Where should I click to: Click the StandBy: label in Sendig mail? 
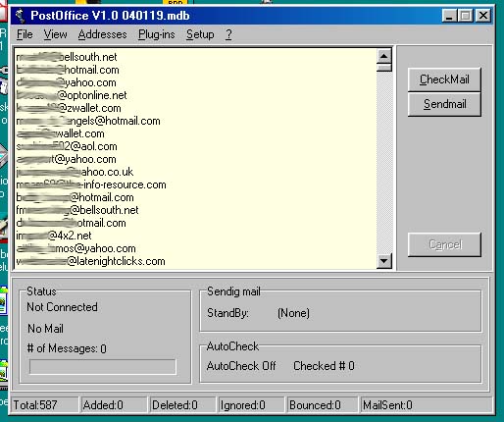click(x=227, y=313)
